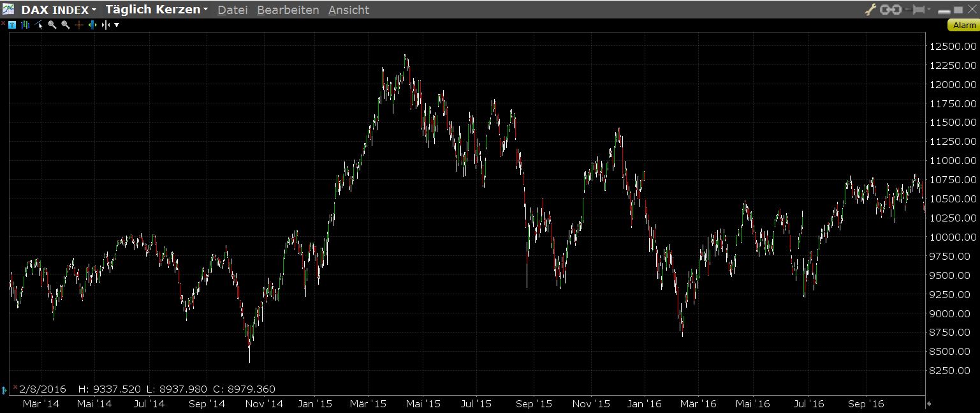The width and height of the screenshot is (980, 413).
Task: Click the yellow Alarm button
Action: point(964,25)
